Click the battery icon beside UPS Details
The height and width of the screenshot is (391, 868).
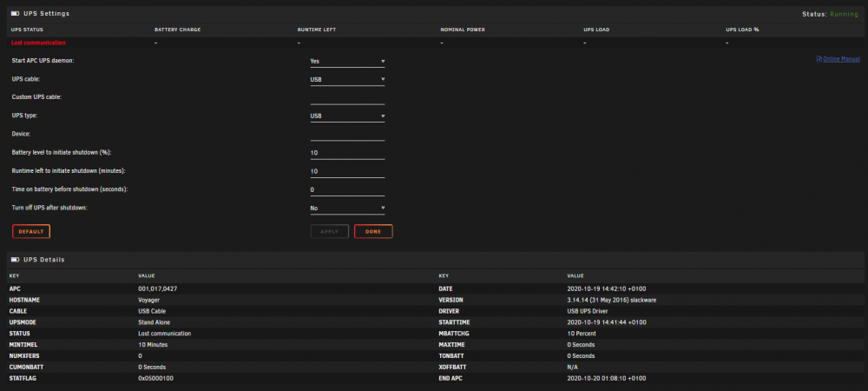click(x=15, y=259)
